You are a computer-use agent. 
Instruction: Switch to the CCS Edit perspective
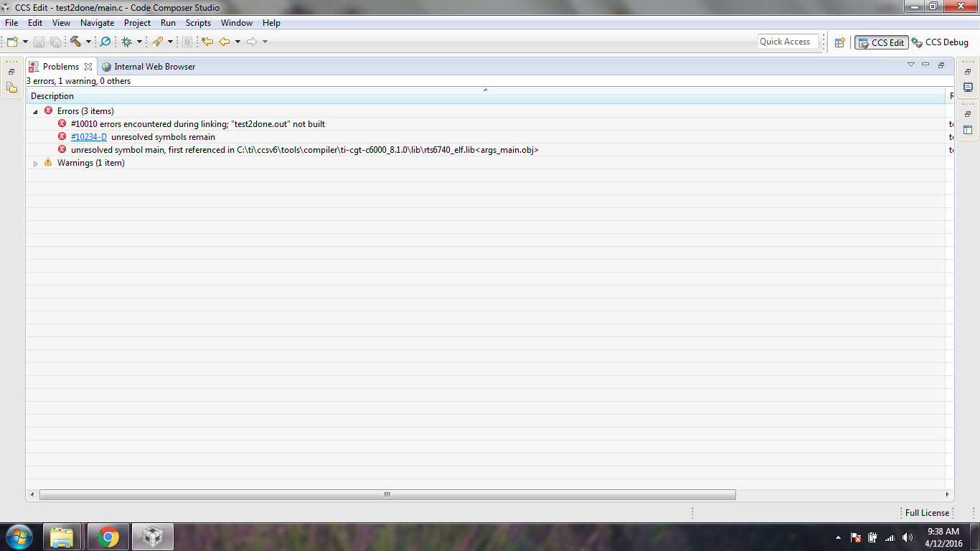click(x=882, y=42)
